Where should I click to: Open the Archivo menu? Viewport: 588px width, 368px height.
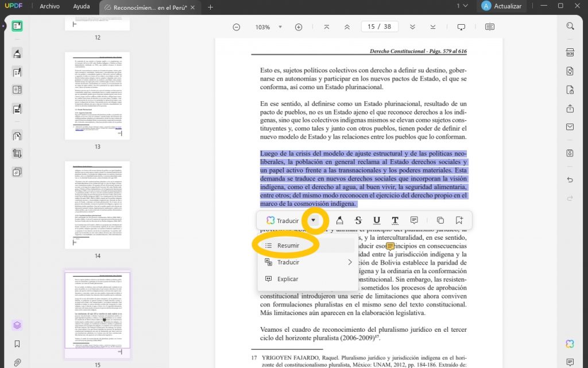(50, 6)
